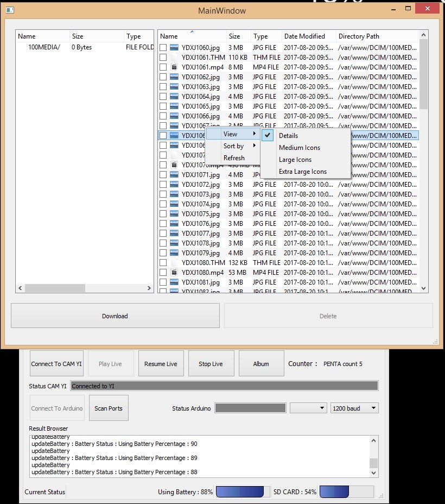Viewport: 445px width, 504px height.
Task: Select the checkbox next to YDXJ1077.jpg
Action: pos(163,234)
